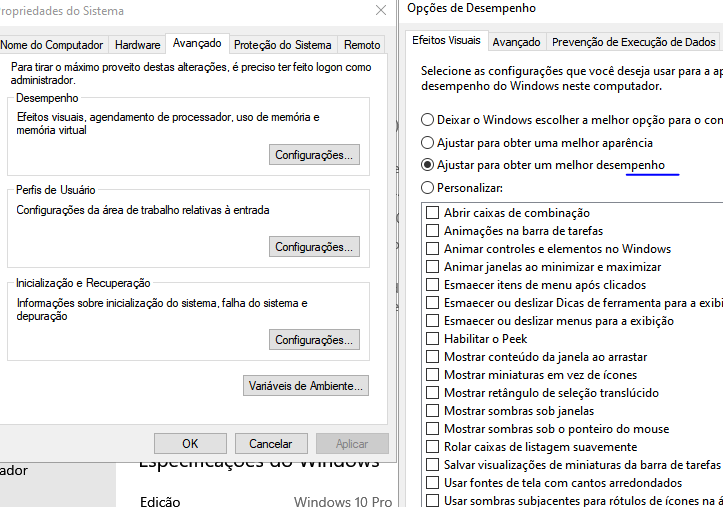Enable Abrir caixas de combinação
The width and height of the screenshot is (723, 507).
(x=433, y=212)
